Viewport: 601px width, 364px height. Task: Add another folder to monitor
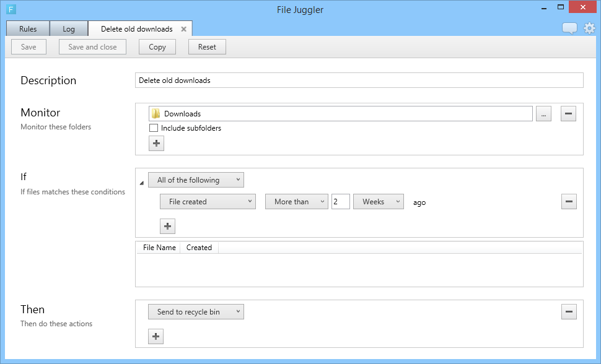156,144
